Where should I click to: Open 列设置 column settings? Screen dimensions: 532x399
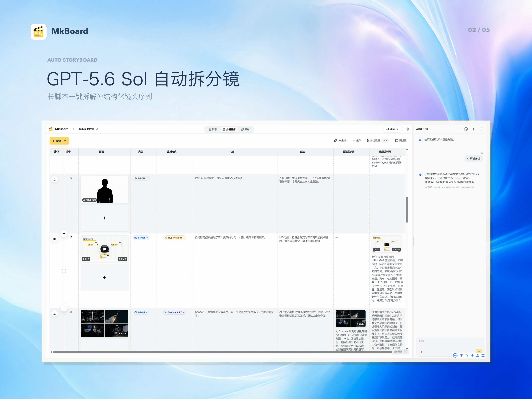pyautogui.click(x=401, y=140)
